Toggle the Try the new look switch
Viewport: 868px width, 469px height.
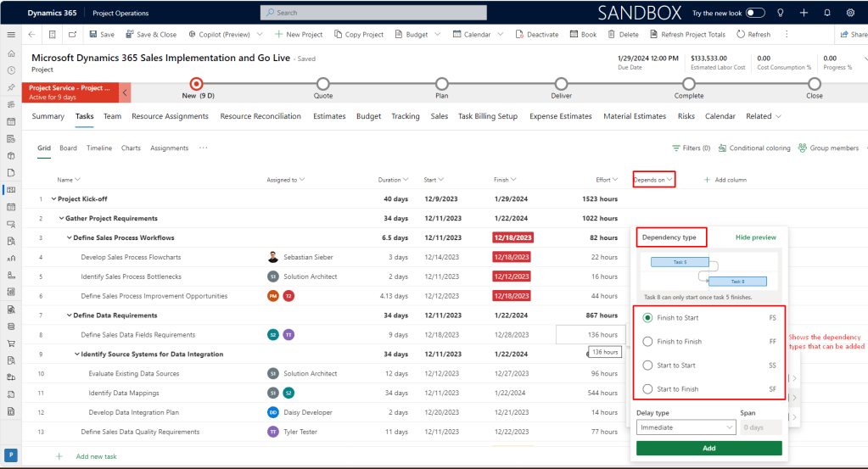[755, 13]
